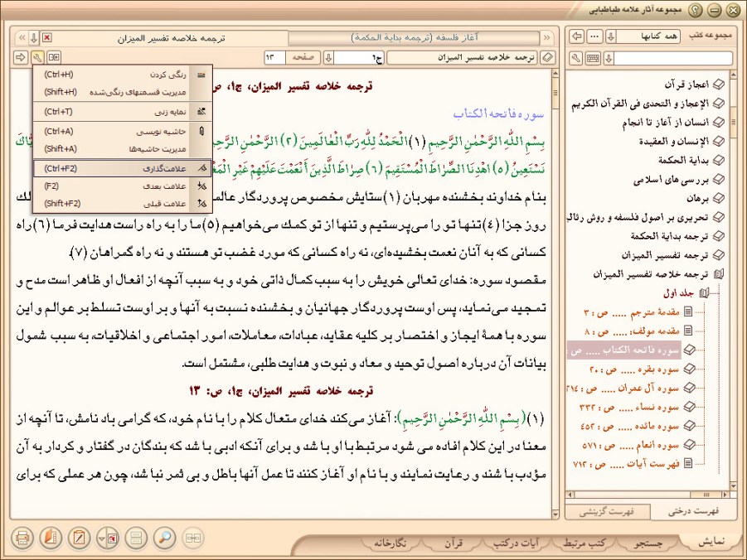Select الإنسان و العقيدة in the book list
This screenshot has height=560, width=747.
(674, 141)
